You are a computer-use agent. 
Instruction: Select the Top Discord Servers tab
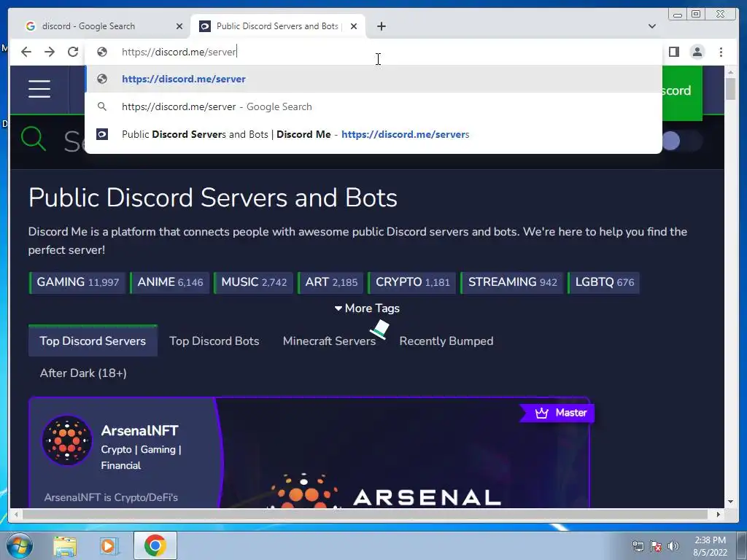[x=93, y=341]
